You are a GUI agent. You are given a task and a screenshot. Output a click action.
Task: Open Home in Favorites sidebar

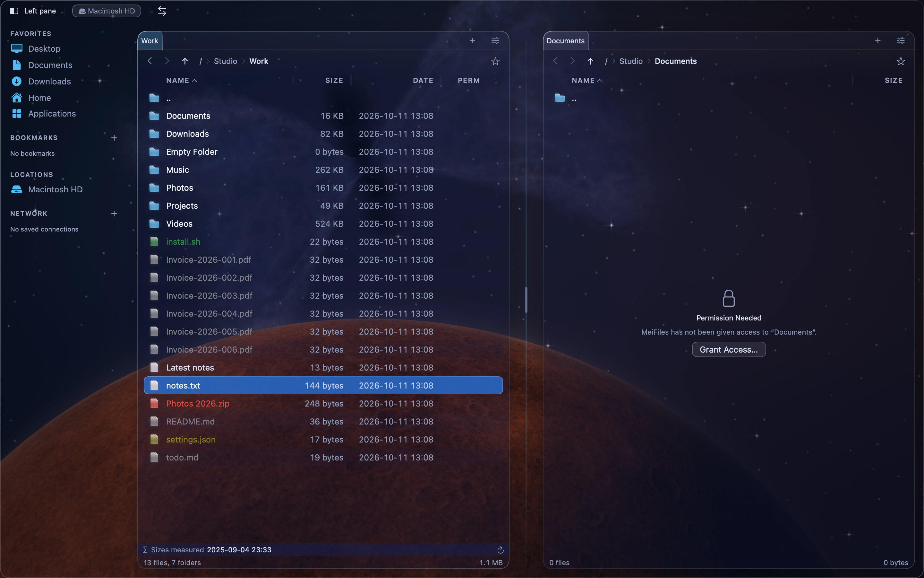[31, 98]
